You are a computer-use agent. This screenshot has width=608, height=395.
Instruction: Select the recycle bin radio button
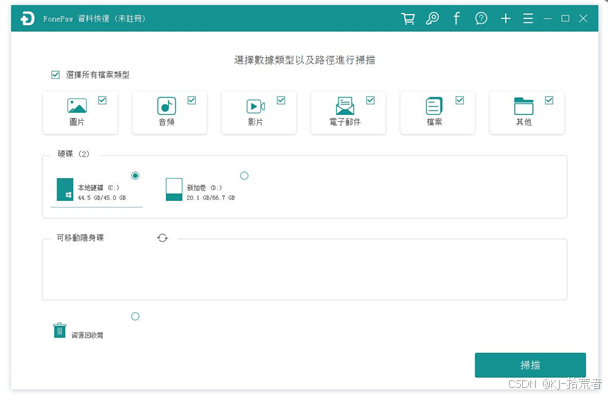[135, 316]
